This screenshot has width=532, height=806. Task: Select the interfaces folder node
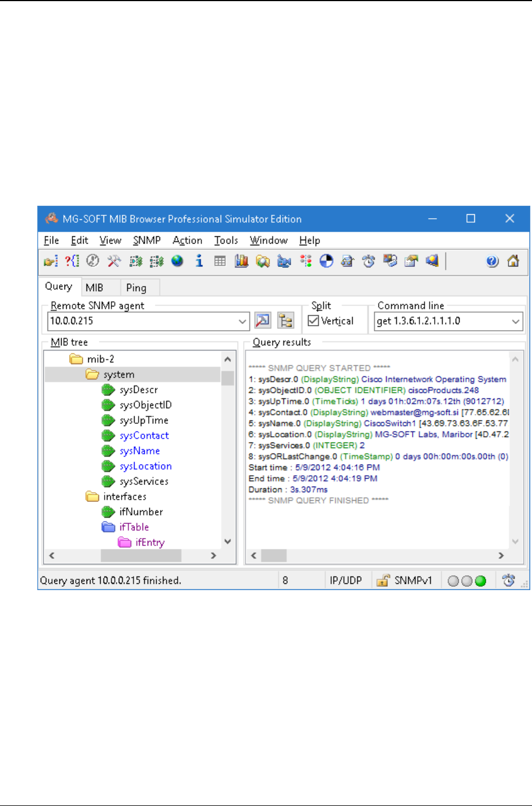(x=116, y=496)
